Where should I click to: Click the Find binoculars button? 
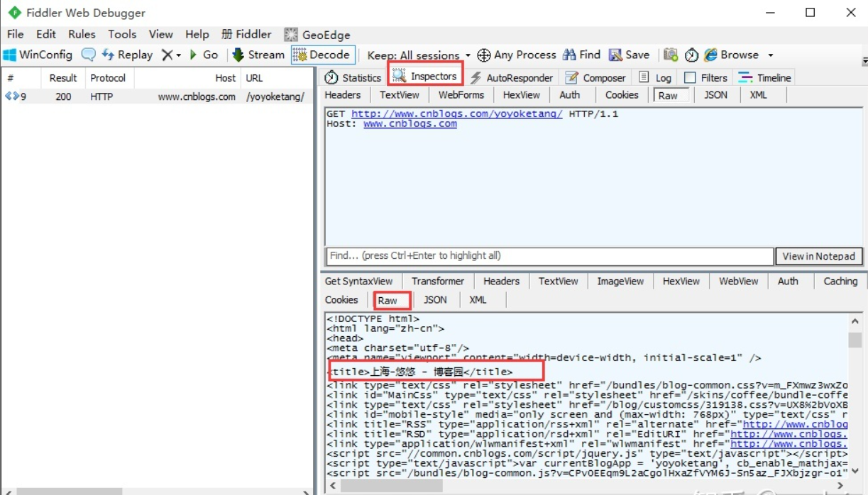(x=581, y=55)
